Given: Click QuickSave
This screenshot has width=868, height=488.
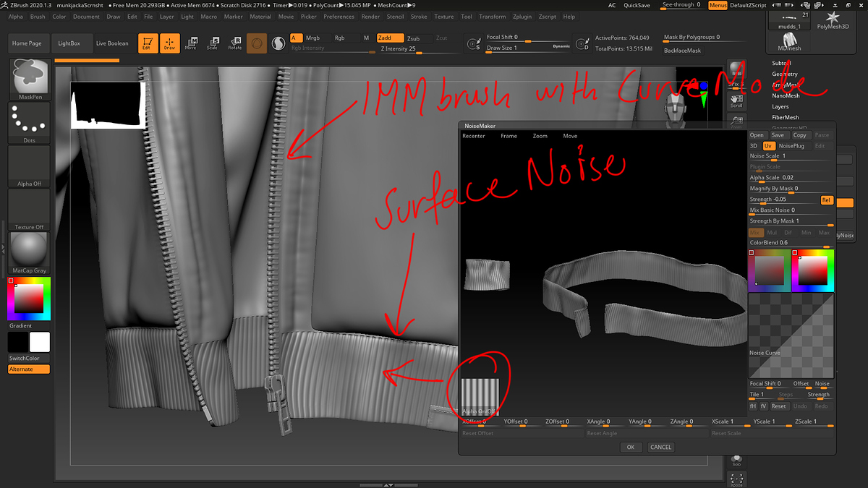Looking at the screenshot, I should [636, 5].
